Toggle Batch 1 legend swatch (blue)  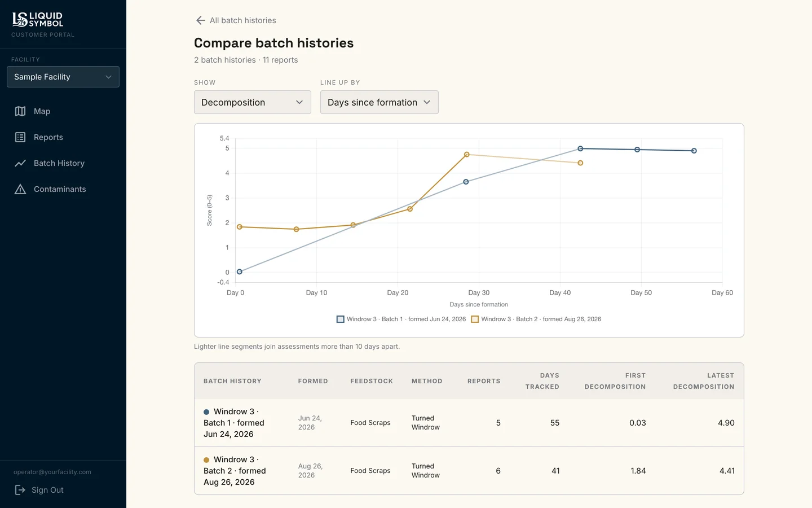(x=340, y=319)
